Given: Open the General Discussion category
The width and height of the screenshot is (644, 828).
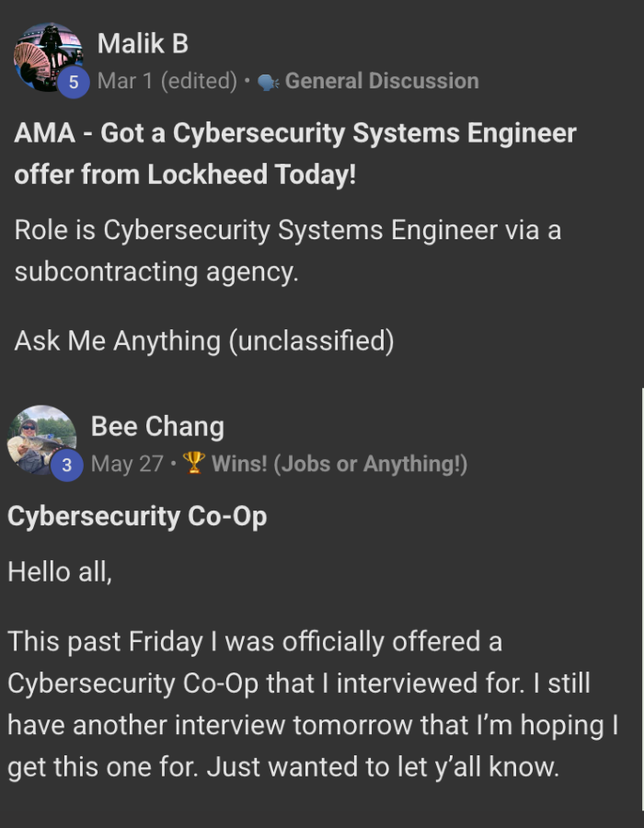Looking at the screenshot, I should pyautogui.click(x=381, y=81).
